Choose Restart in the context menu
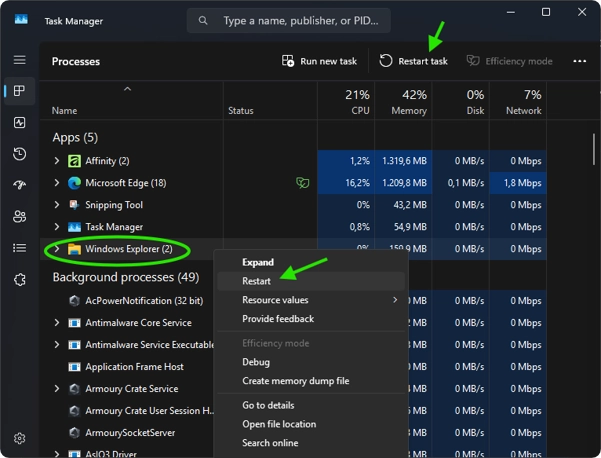The height and width of the screenshot is (458, 601). (311, 281)
